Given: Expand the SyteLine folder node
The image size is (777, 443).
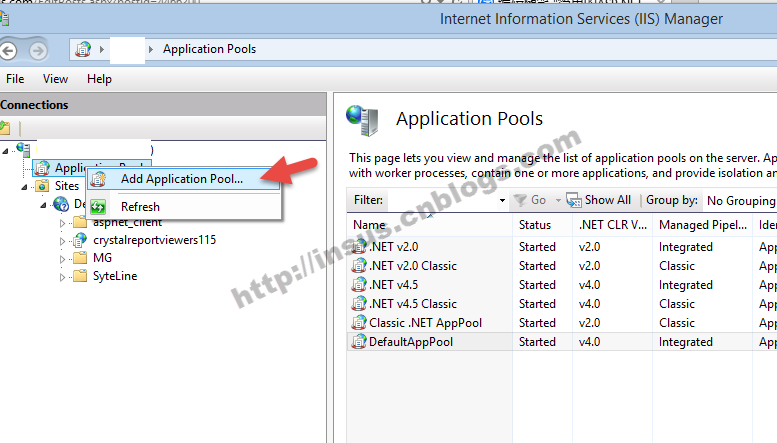Looking at the screenshot, I should (x=62, y=277).
